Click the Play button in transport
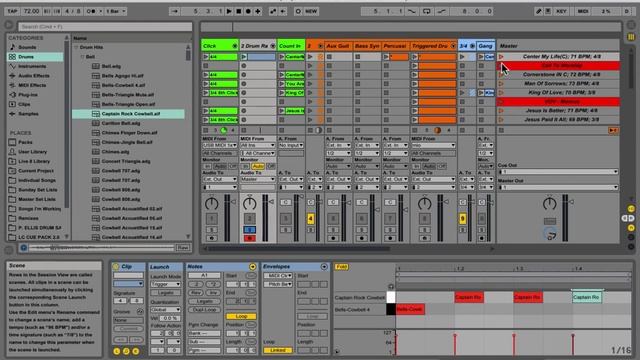 pyautogui.click(x=229, y=11)
